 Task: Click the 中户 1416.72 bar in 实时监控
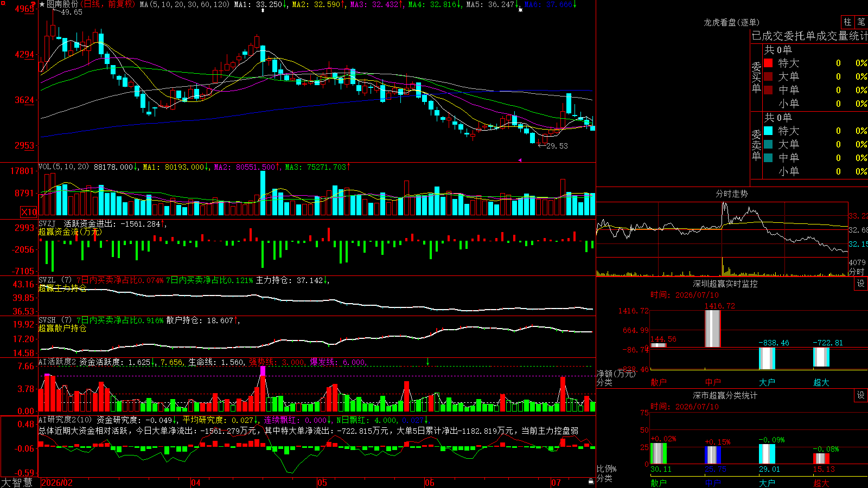coord(713,329)
